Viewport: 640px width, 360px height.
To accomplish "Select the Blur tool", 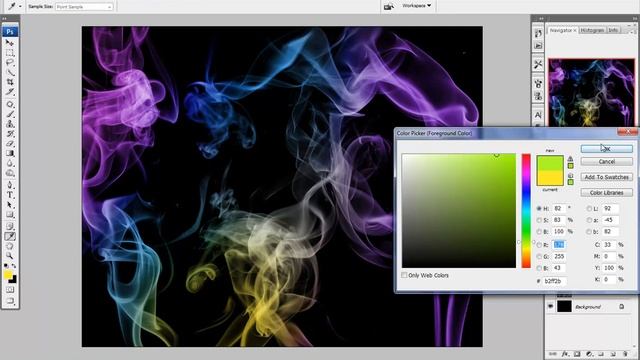I will [x=10, y=163].
